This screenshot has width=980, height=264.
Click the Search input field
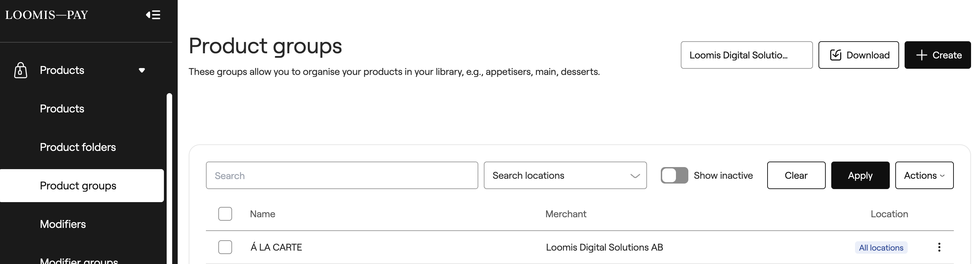click(x=342, y=176)
